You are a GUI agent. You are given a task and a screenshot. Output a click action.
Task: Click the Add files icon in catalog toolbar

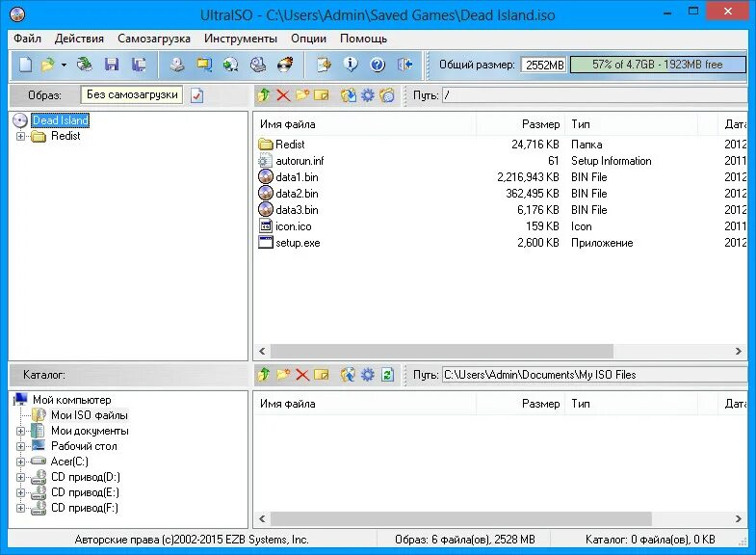coord(348,374)
